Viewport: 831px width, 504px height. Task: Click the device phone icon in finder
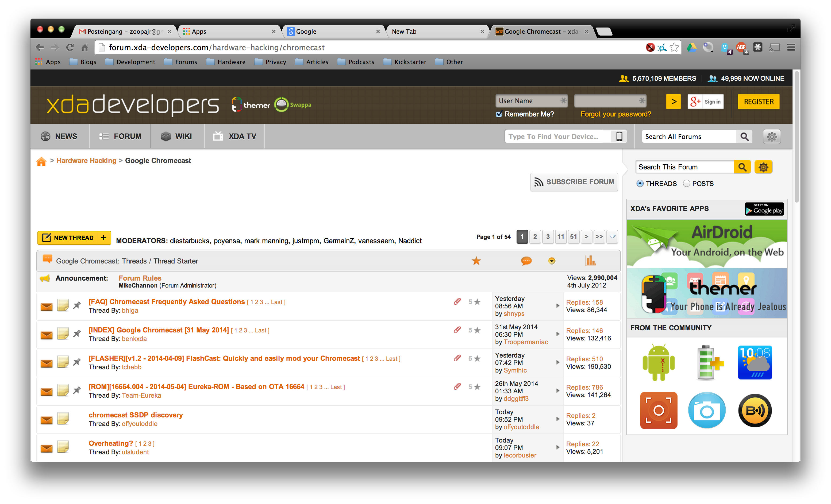tap(619, 137)
